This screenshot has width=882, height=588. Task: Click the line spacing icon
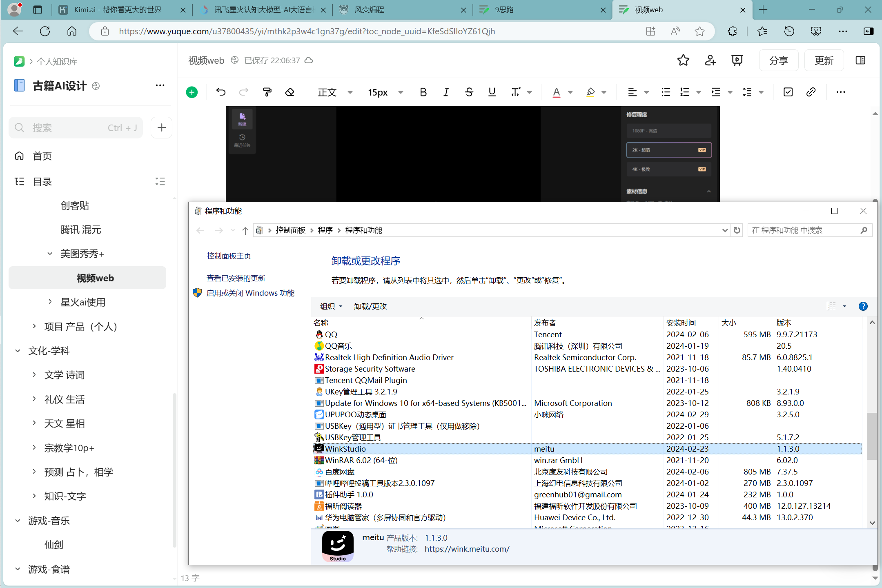coord(747,92)
